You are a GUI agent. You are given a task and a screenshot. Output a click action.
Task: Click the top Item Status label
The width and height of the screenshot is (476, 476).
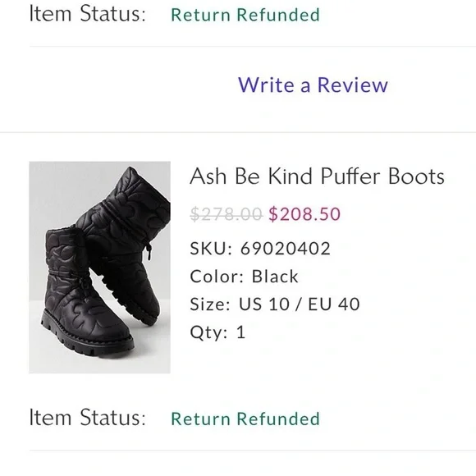pos(88,14)
